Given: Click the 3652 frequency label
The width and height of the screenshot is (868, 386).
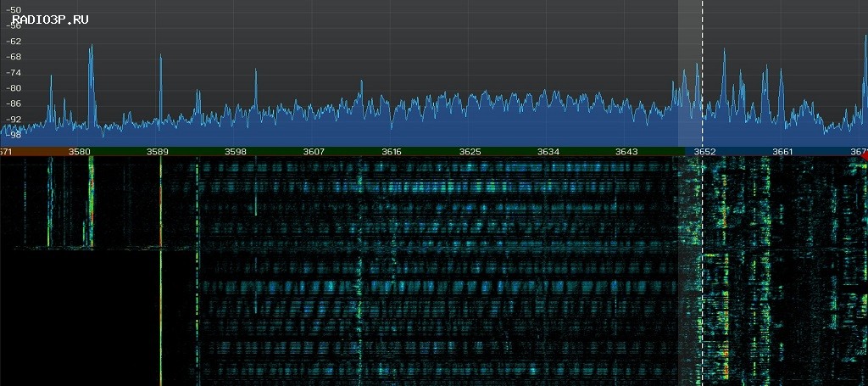Looking at the screenshot, I should (x=705, y=152).
